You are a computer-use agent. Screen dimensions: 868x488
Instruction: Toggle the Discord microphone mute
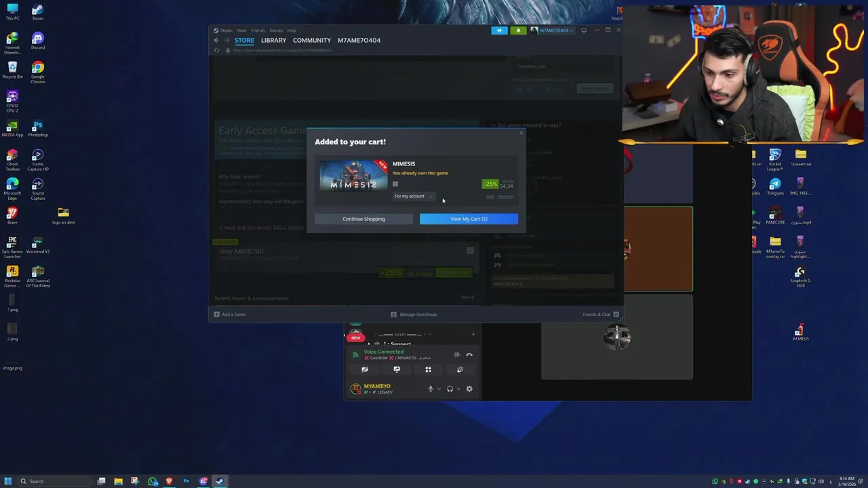(x=430, y=389)
